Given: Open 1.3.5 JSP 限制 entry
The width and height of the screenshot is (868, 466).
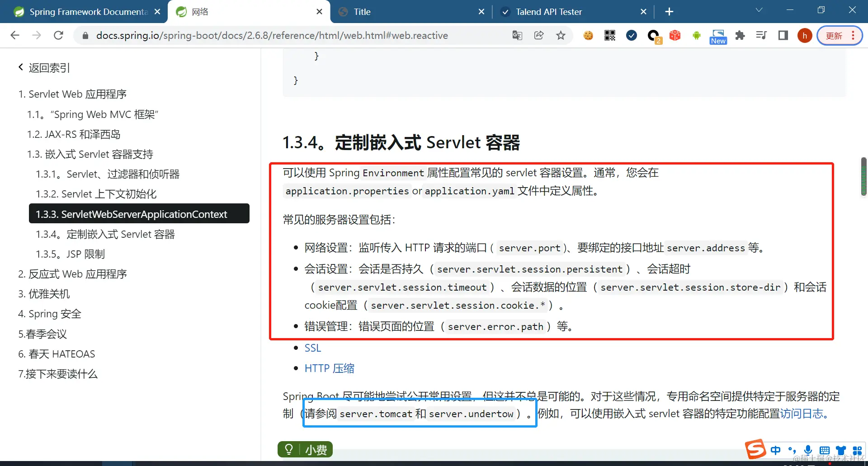Looking at the screenshot, I should click(x=70, y=254).
